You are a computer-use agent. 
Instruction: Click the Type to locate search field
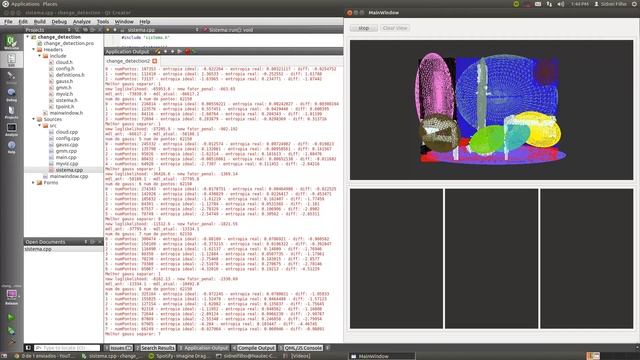point(67,348)
